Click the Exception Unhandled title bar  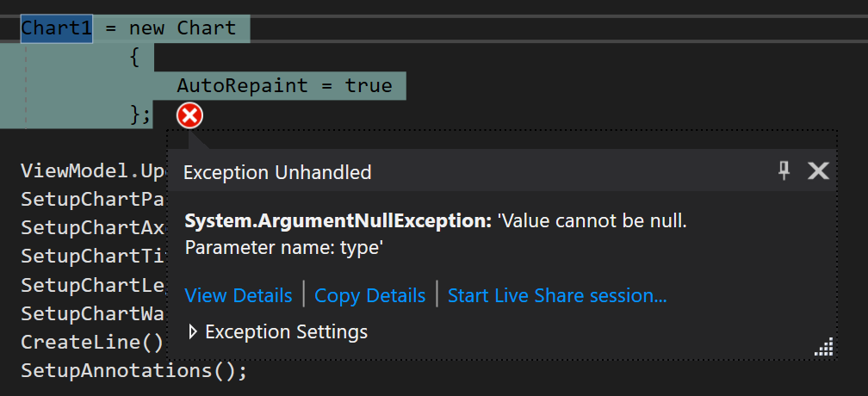click(501, 171)
